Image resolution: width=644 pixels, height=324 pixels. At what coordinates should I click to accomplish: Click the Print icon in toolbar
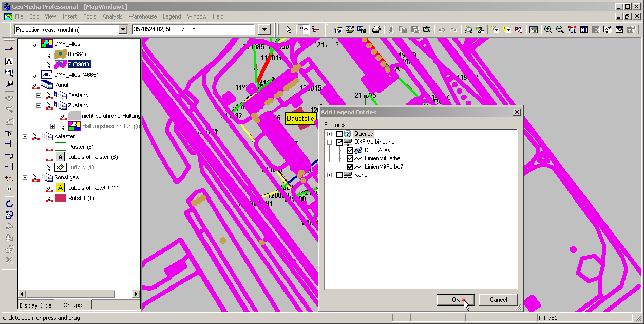point(376,30)
